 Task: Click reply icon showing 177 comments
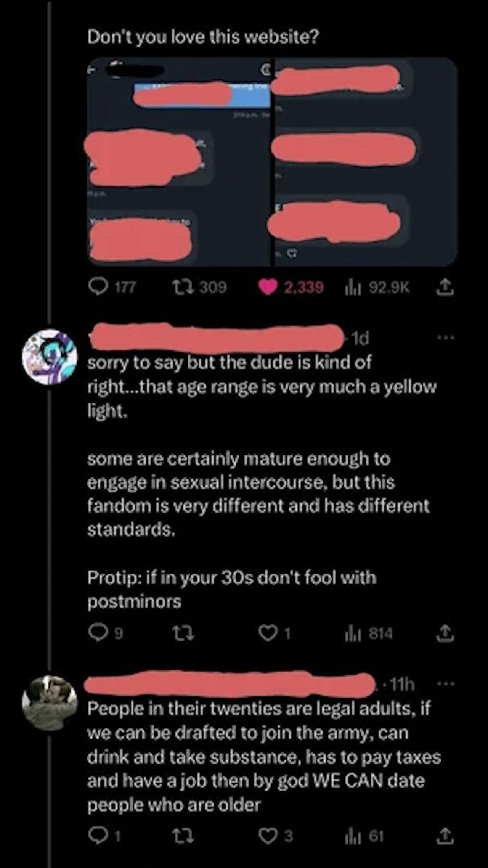[98, 286]
